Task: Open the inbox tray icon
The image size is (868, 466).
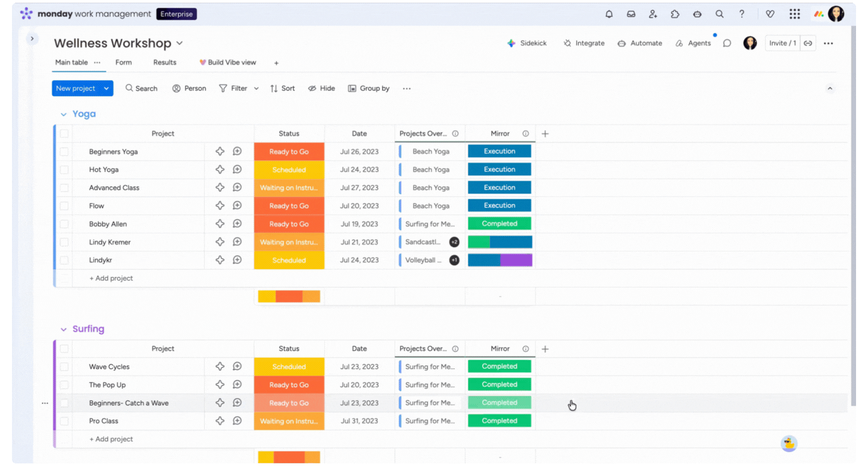Action: coord(631,14)
